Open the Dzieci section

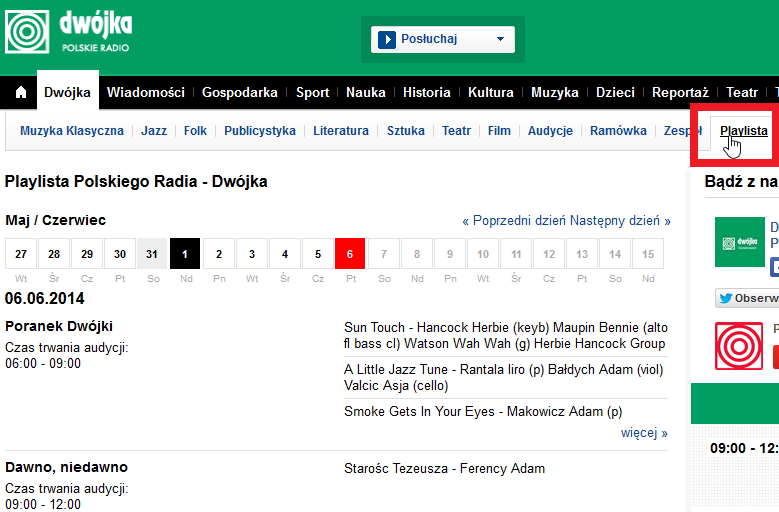pyautogui.click(x=615, y=92)
